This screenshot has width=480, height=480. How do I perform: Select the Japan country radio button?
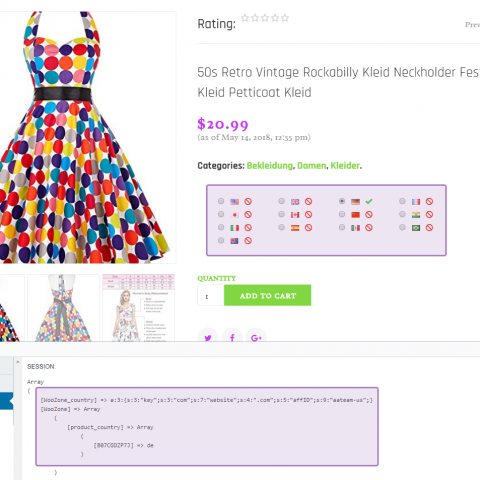[x=221, y=214]
